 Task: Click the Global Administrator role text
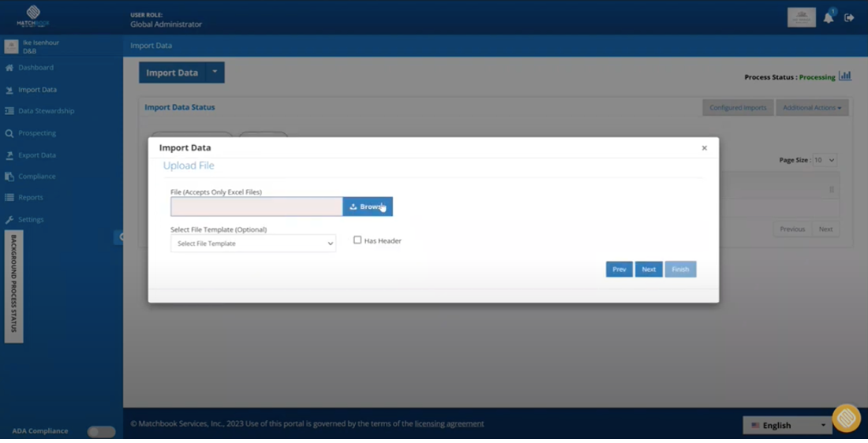pos(166,24)
